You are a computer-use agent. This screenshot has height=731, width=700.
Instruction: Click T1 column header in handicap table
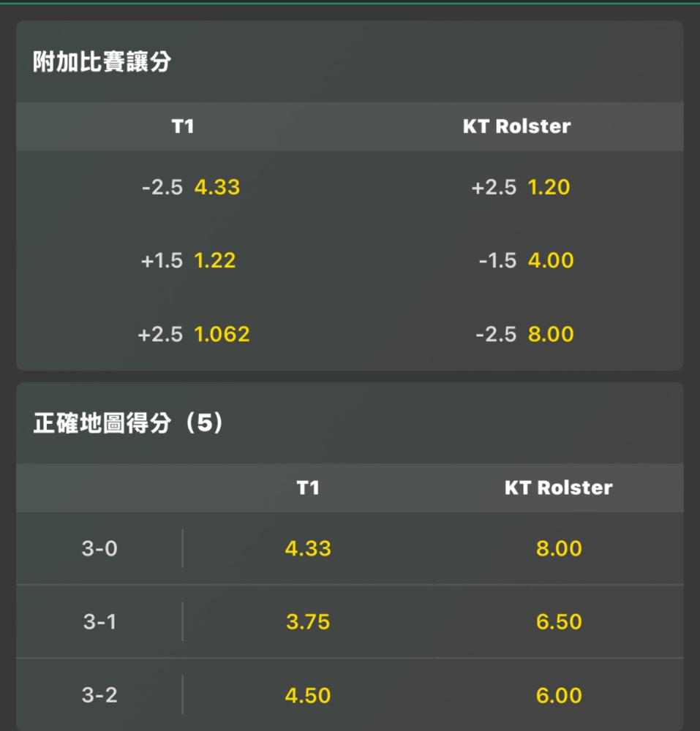183,126
